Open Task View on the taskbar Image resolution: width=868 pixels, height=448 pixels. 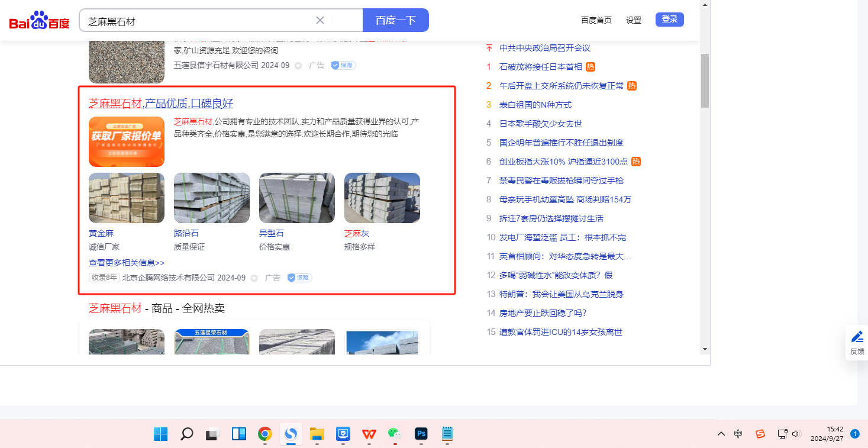coord(212,434)
